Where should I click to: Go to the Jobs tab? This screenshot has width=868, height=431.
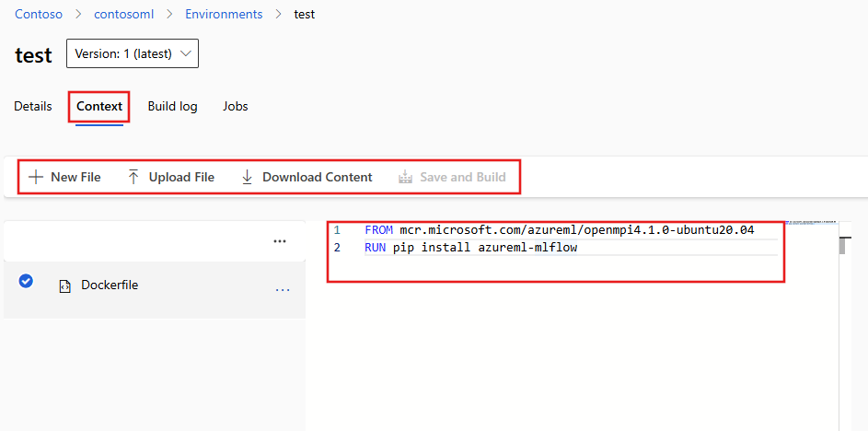click(236, 106)
